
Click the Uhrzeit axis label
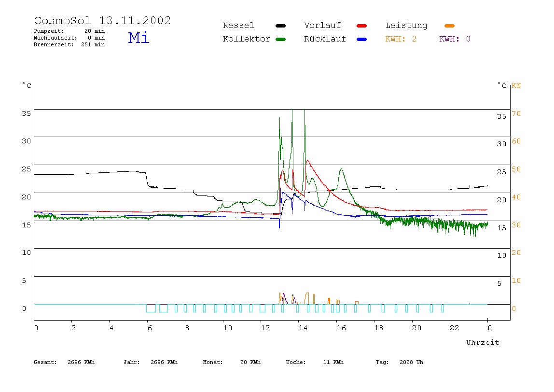tap(483, 342)
